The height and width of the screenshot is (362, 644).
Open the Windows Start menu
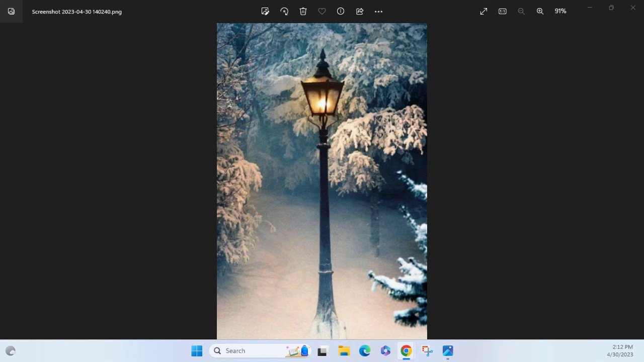[197, 351]
